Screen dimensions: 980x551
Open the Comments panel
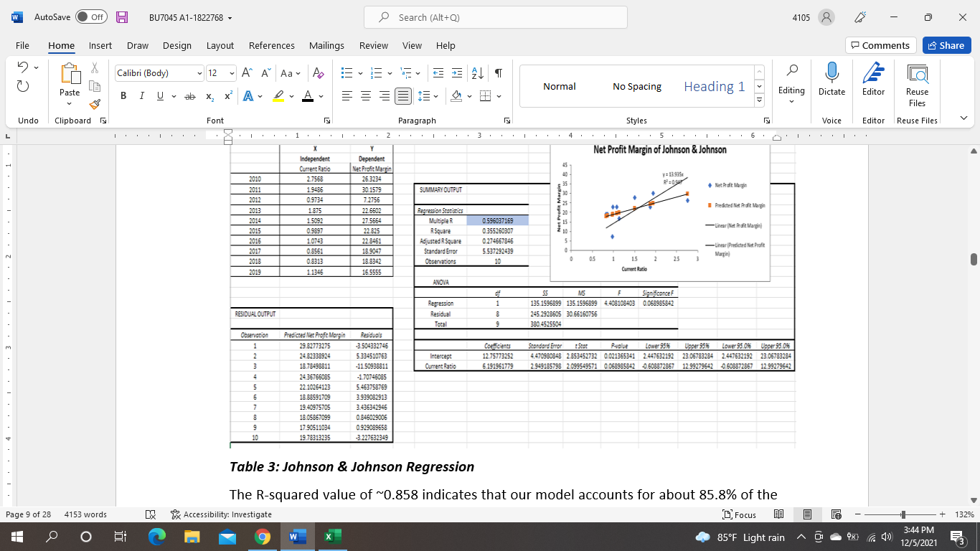click(880, 45)
